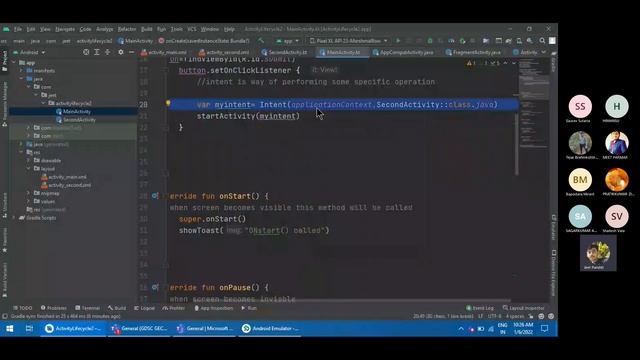Open the activity_main.xml editor tab

pos(164,52)
